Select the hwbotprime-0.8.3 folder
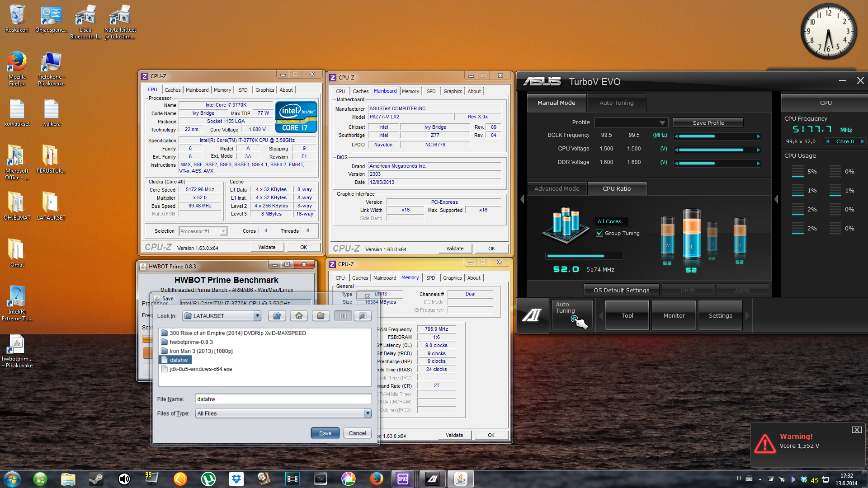 click(x=186, y=342)
